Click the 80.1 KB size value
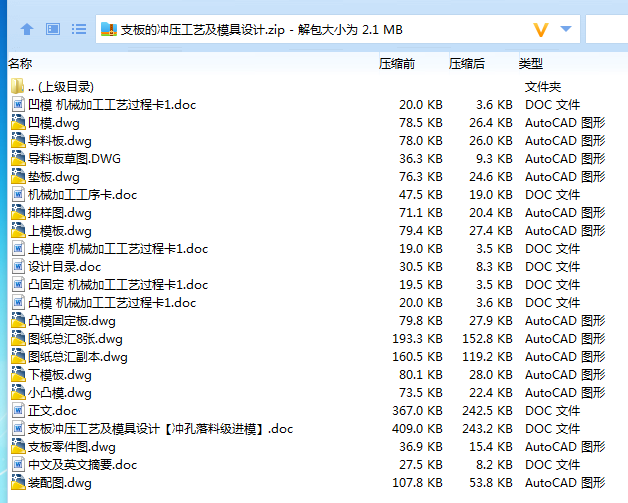The width and height of the screenshot is (628, 503). tap(421, 375)
